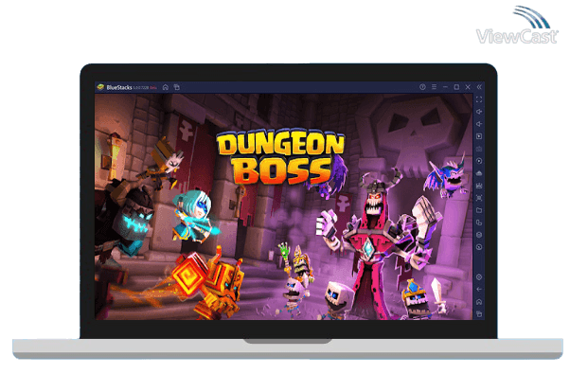This screenshot has width=570, height=392.
Task: Open the media folder icon
Action: [479, 210]
